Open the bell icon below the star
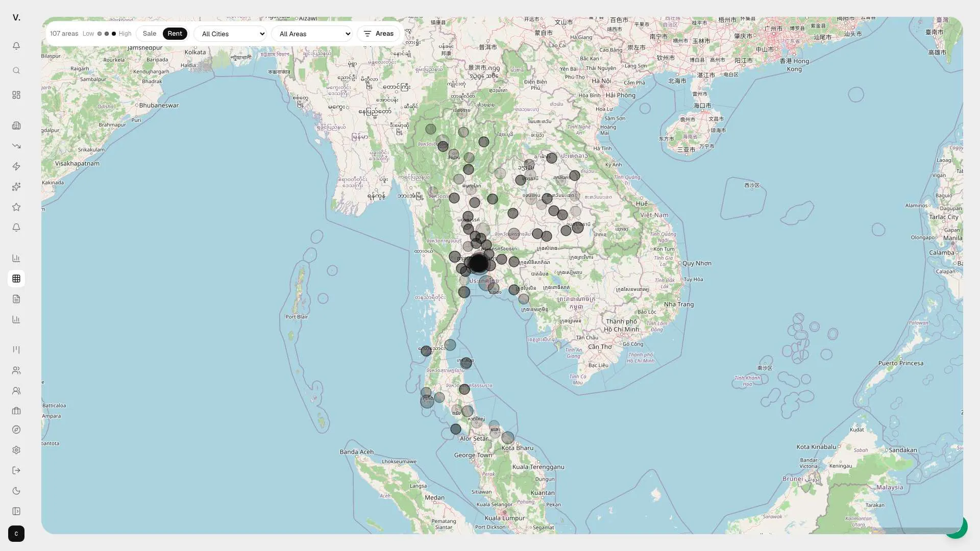 16,228
